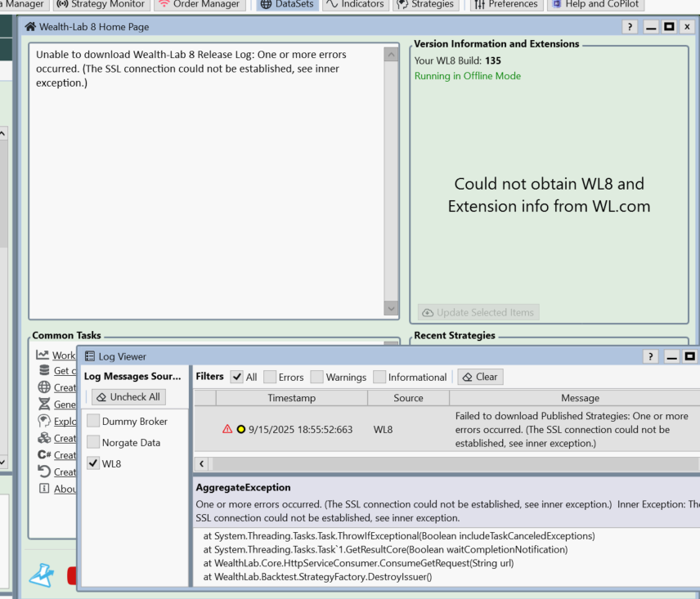Toggle the Errors filter checkbox
Viewport: 700px width, 599px height.
tap(269, 377)
